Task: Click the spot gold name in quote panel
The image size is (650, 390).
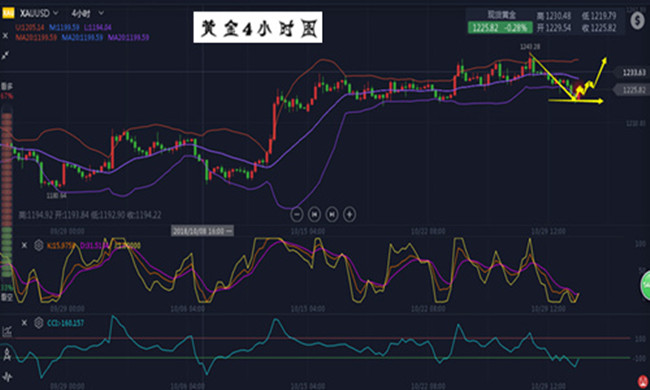Action: tap(501, 15)
